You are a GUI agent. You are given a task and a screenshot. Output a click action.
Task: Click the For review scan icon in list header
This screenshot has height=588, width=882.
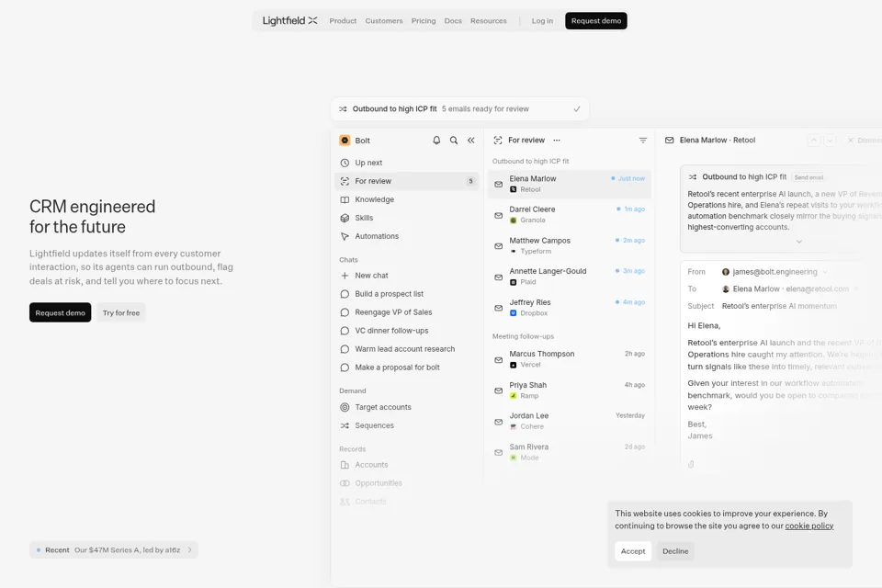[x=498, y=140]
